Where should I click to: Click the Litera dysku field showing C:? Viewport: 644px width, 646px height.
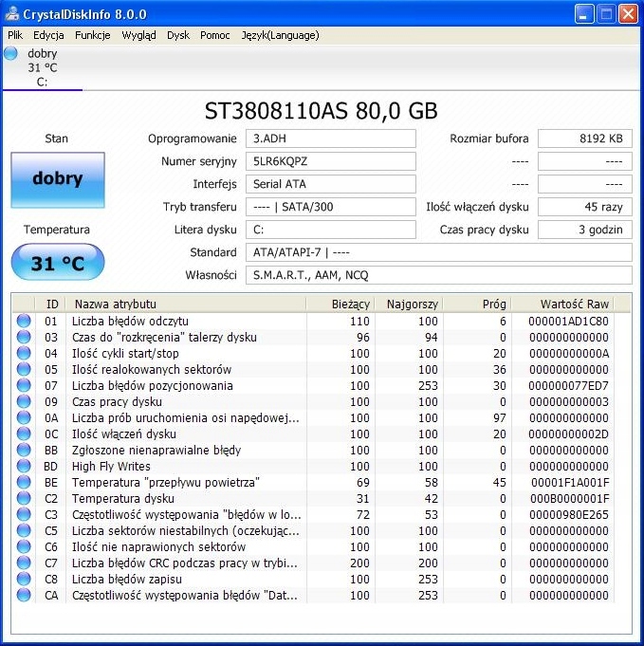point(331,230)
